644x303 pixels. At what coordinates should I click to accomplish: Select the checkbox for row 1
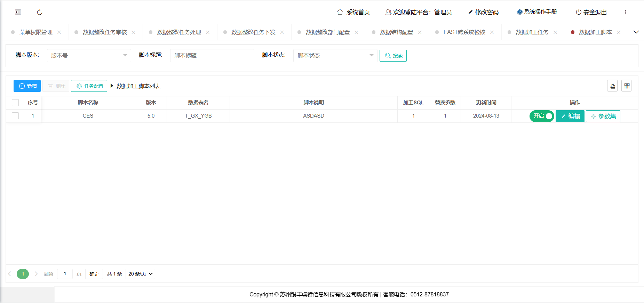[15, 116]
